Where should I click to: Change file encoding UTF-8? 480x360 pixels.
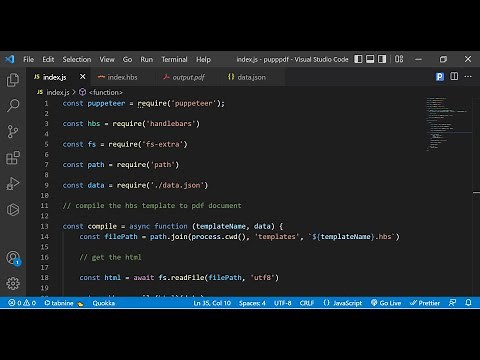(283, 303)
